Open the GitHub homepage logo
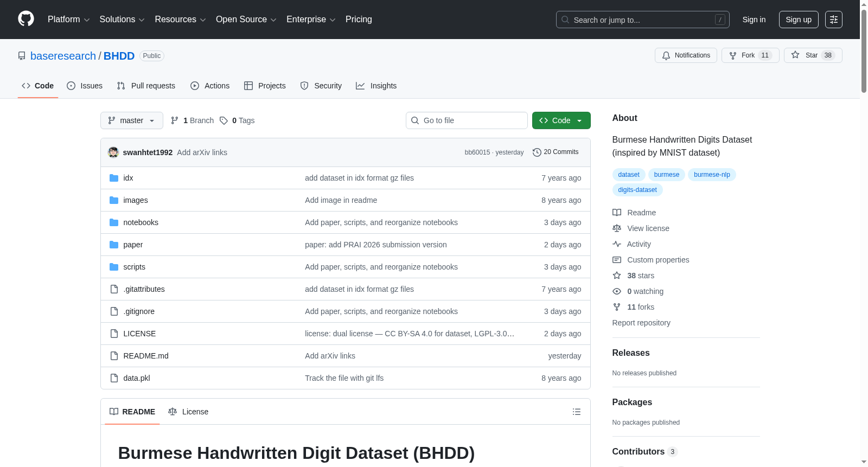 [x=26, y=19]
